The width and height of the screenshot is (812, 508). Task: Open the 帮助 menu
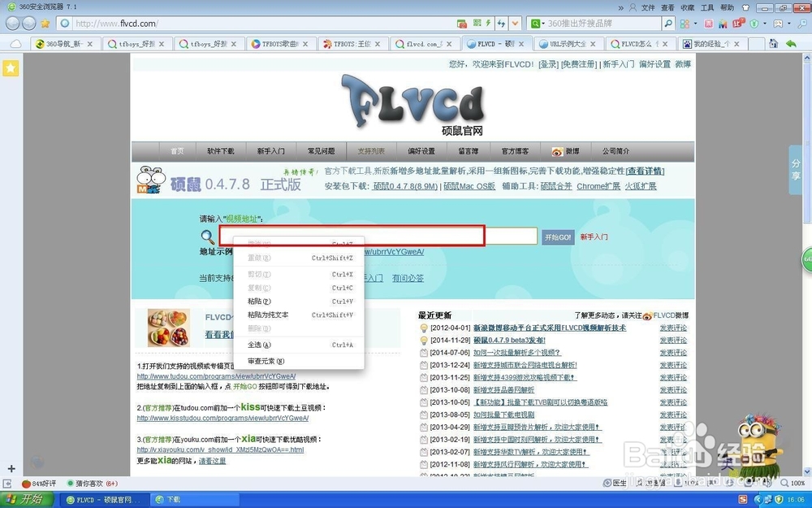727,7
